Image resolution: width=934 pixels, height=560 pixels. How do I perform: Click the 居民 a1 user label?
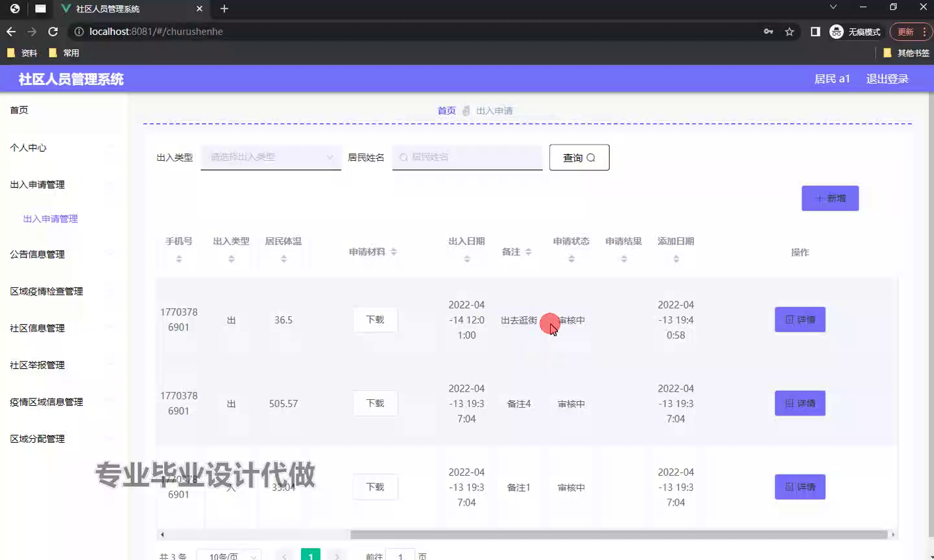[x=832, y=78]
